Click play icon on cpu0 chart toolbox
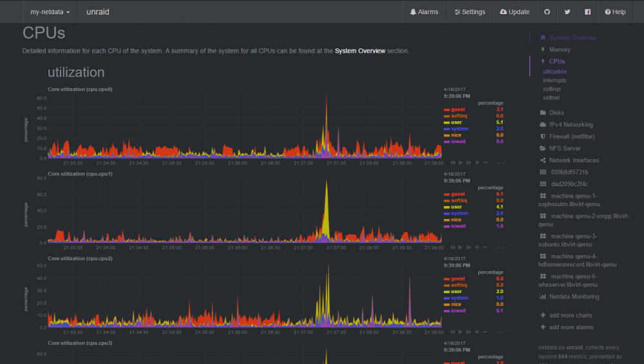Image resolution: width=644 pixels, height=364 pixels. (x=460, y=163)
